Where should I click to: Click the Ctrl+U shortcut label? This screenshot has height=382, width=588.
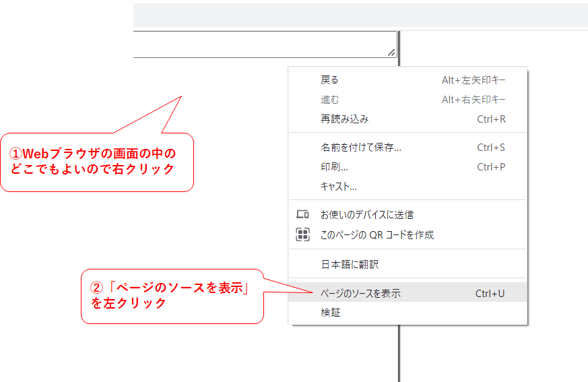point(490,294)
